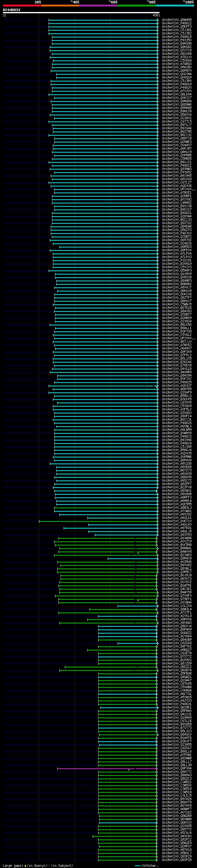Click the purple alignment bar for UniRef100_Q9FV84
The width and height of the screenshot is (197, 868).
[107, 769]
